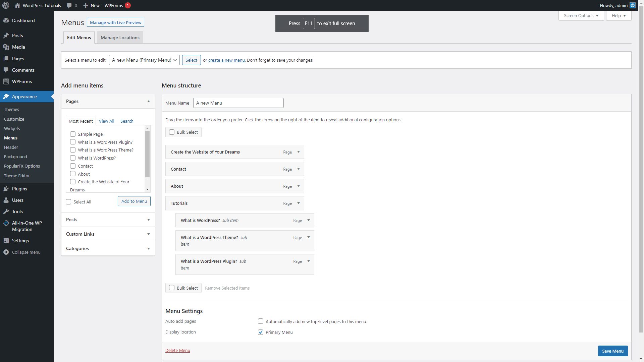This screenshot has width=644, height=362.
Task: Expand the Custom Links section
Action: tap(107, 234)
